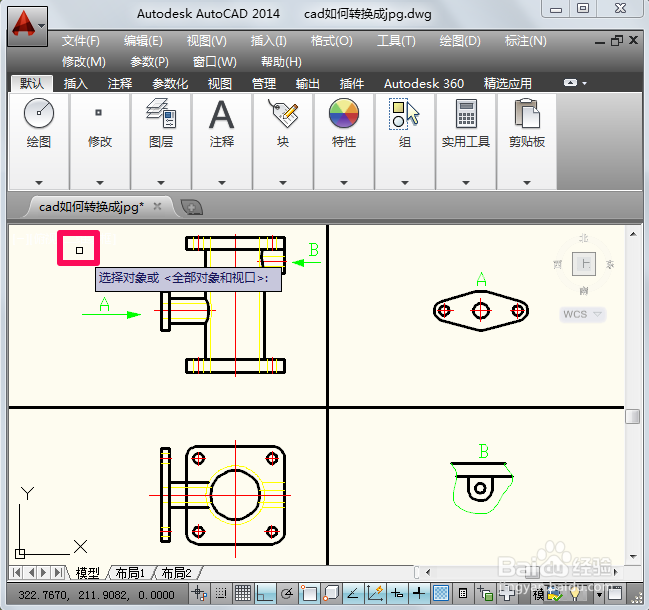
Task: Expand the 特性 panel dropdown arrow
Action: pos(344,183)
